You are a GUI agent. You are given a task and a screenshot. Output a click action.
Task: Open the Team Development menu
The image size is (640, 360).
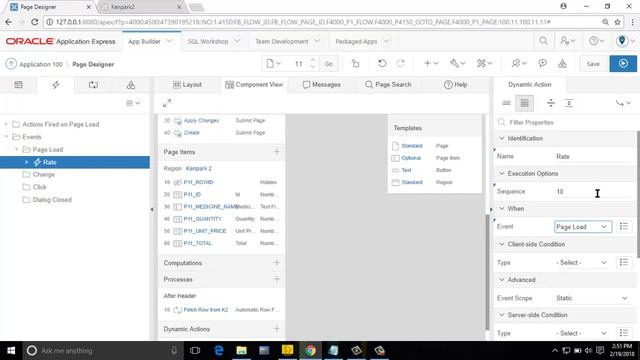pos(288,42)
